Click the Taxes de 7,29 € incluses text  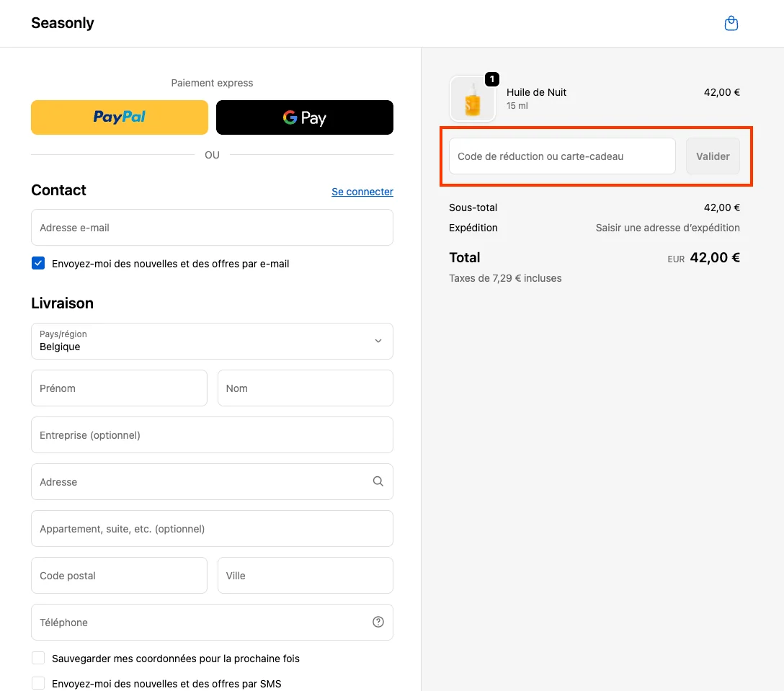(505, 278)
